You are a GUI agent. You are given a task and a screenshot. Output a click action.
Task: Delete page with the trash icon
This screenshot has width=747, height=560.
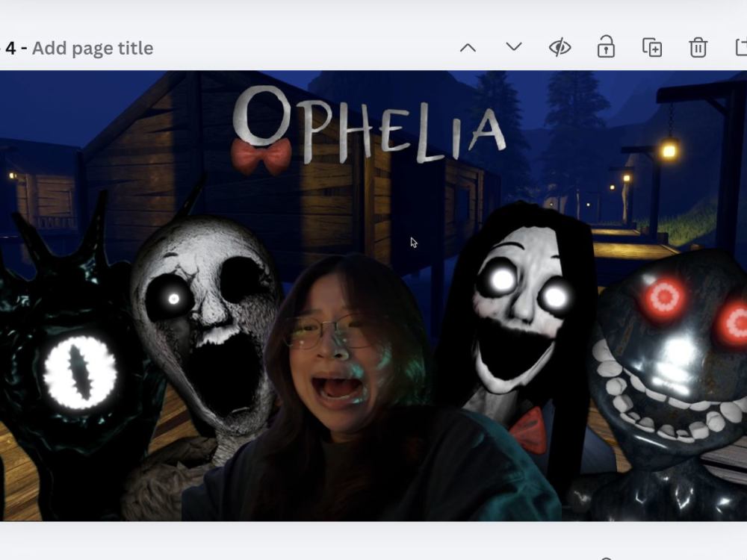pos(698,48)
